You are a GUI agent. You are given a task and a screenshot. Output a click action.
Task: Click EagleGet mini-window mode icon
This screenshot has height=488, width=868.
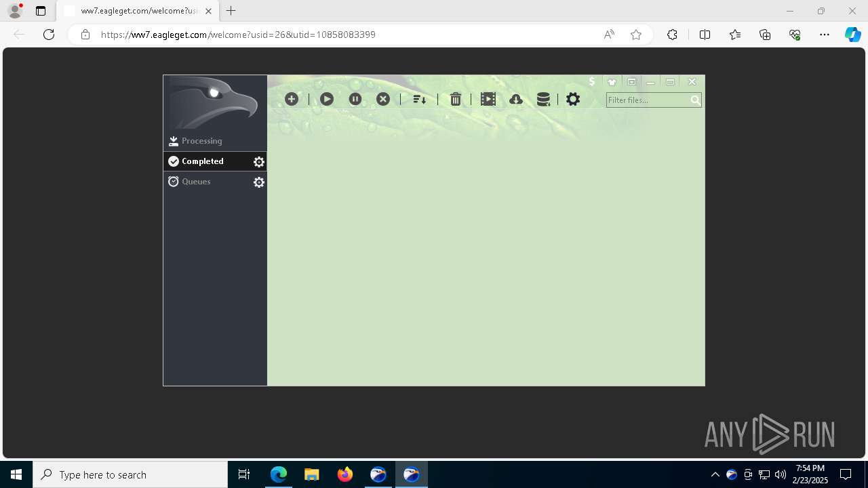coord(631,82)
